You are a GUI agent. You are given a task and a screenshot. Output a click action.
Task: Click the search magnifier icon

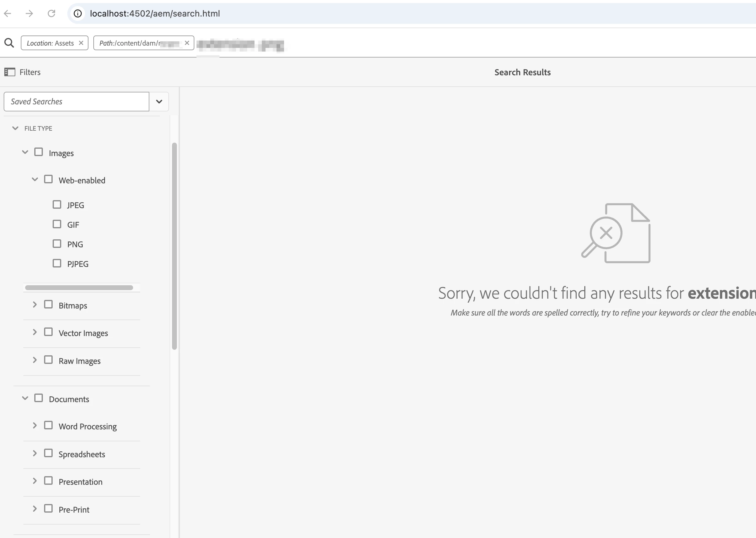coord(9,43)
